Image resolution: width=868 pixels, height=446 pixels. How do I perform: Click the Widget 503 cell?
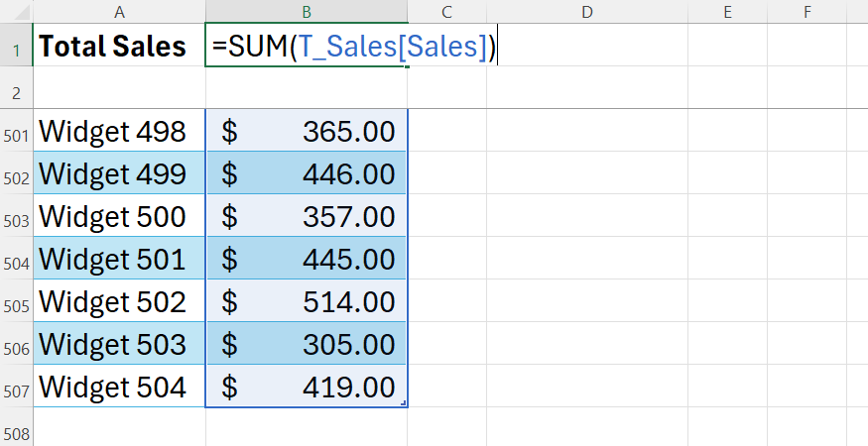tap(119, 344)
